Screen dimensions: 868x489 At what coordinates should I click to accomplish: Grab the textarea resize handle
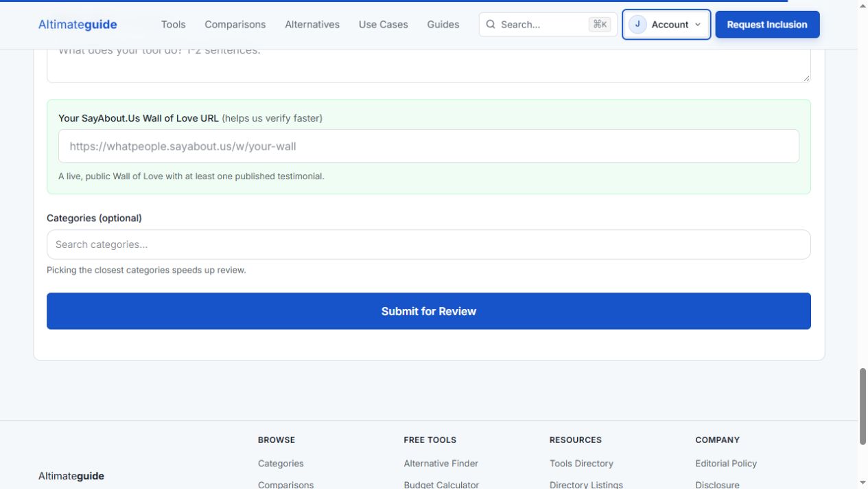(x=806, y=78)
